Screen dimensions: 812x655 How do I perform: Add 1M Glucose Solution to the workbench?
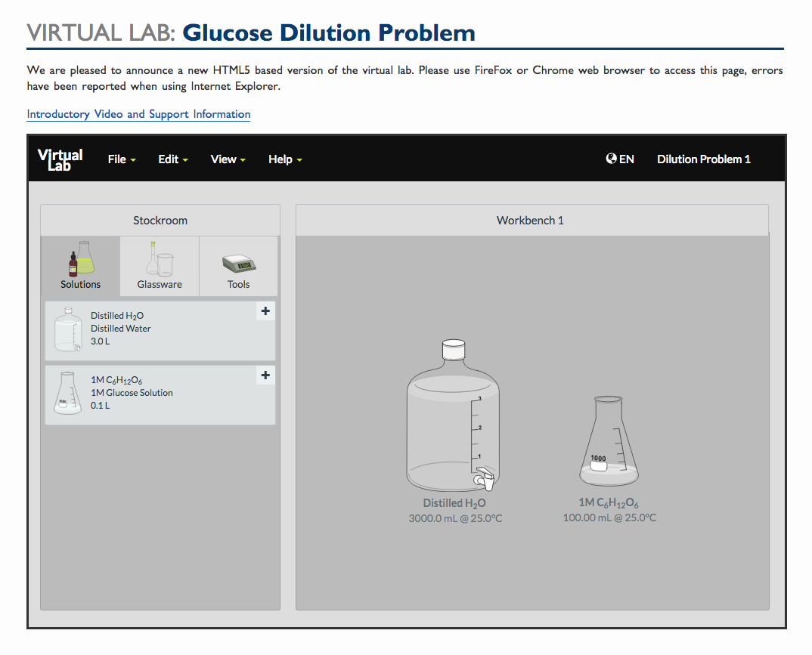pyautogui.click(x=265, y=375)
